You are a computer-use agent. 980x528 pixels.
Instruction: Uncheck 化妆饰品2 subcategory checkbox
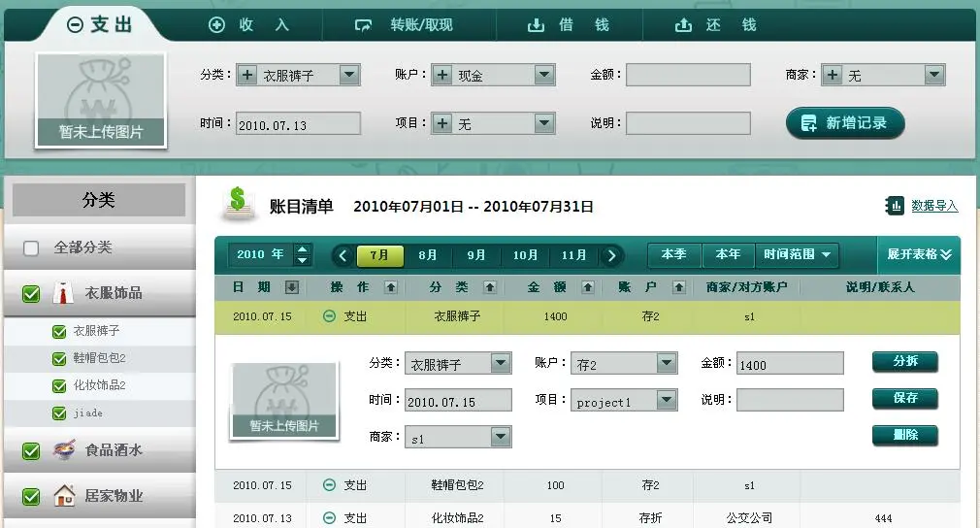59,386
